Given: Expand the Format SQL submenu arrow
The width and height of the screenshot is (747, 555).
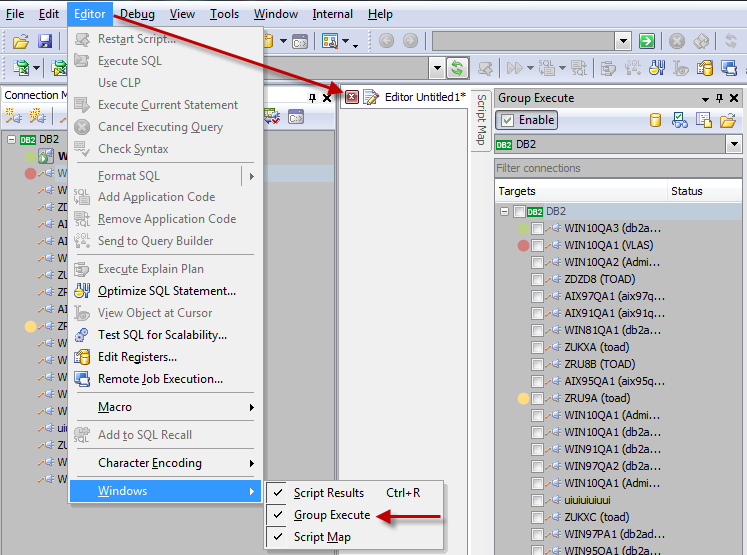Looking at the screenshot, I should point(252,176).
